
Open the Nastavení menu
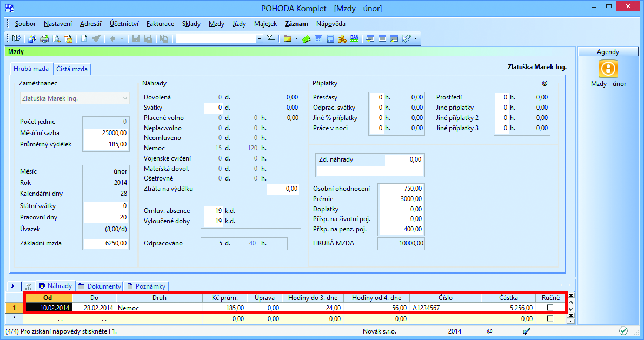(58, 24)
